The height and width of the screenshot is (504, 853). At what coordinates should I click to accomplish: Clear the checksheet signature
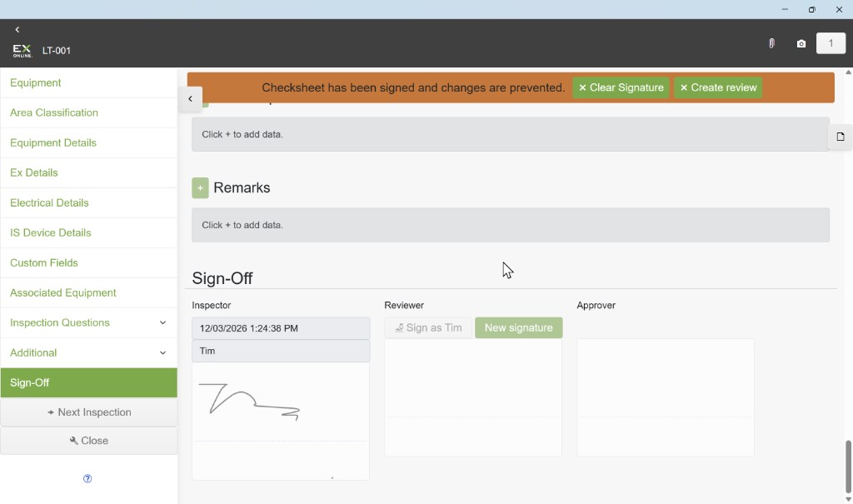(x=621, y=87)
